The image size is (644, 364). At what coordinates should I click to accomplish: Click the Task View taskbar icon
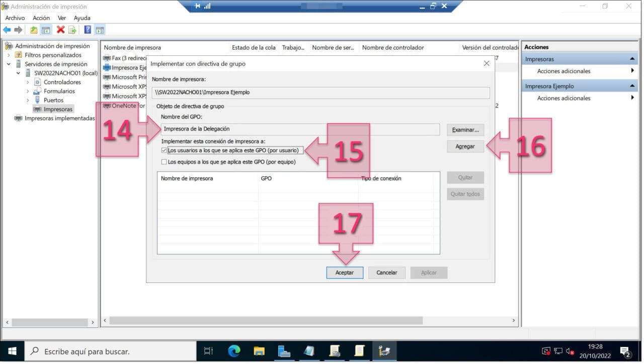[x=208, y=351]
